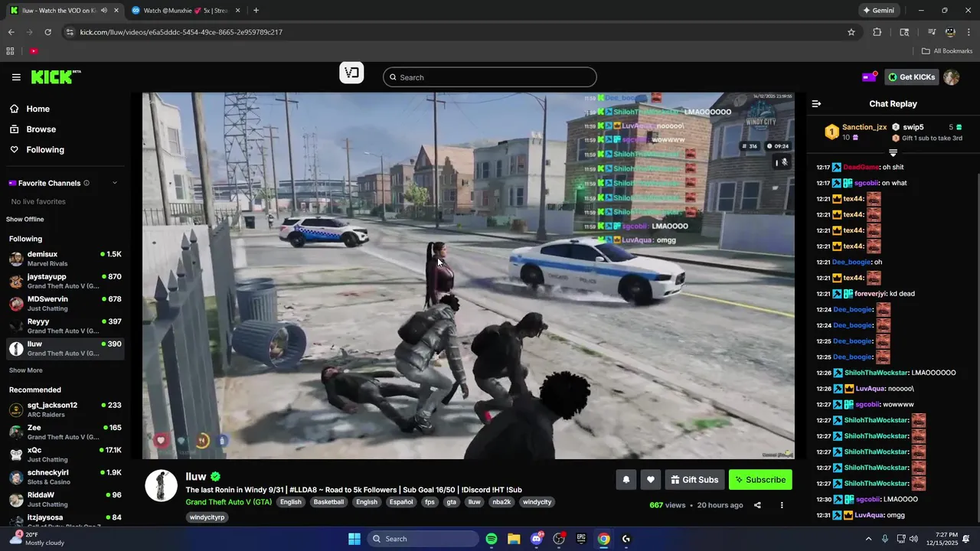
Task: Open the user profile avatar menu
Action: click(x=951, y=77)
